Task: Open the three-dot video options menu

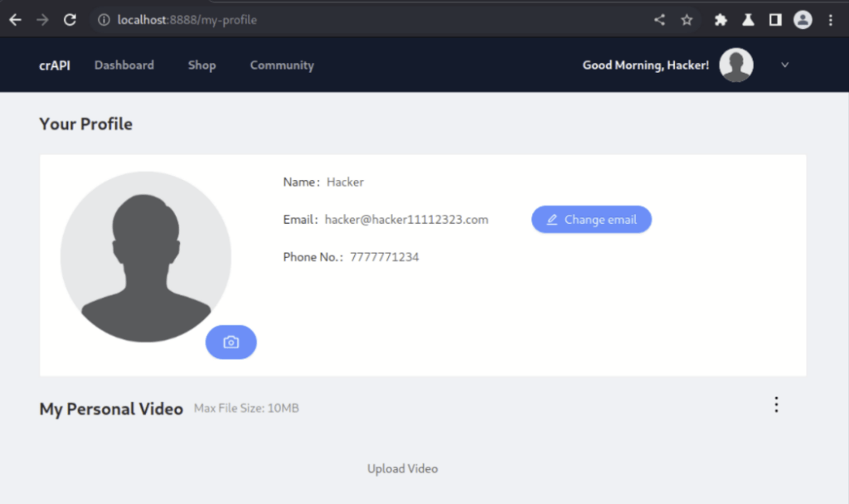Action: click(776, 405)
